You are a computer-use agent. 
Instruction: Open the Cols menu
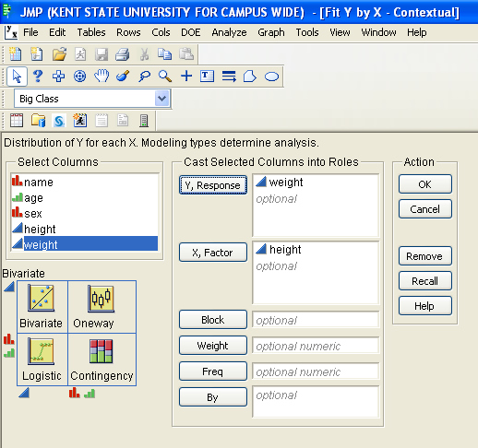161,32
